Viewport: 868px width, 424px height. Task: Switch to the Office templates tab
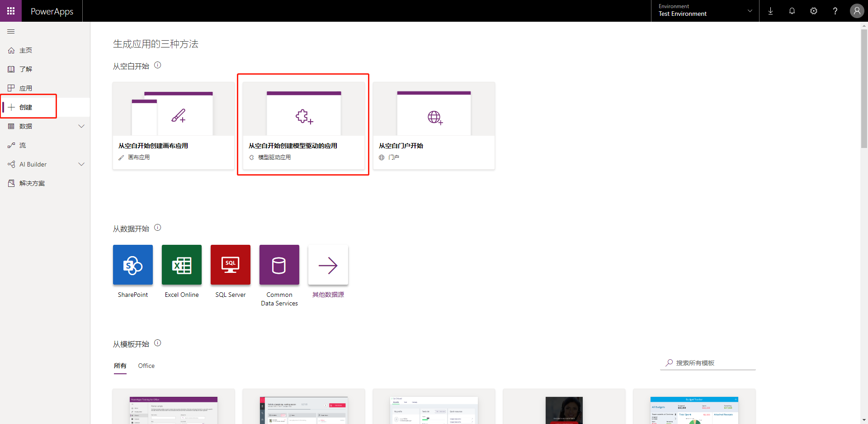click(x=146, y=366)
